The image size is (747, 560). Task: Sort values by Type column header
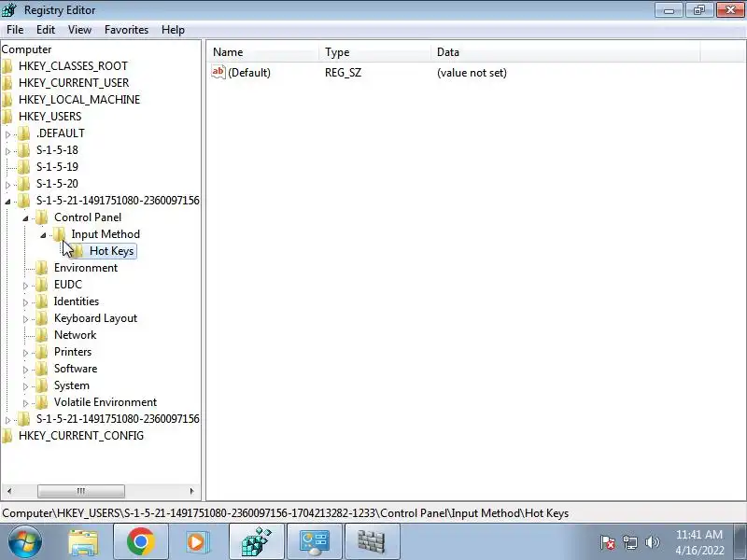[x=375, y=52]
